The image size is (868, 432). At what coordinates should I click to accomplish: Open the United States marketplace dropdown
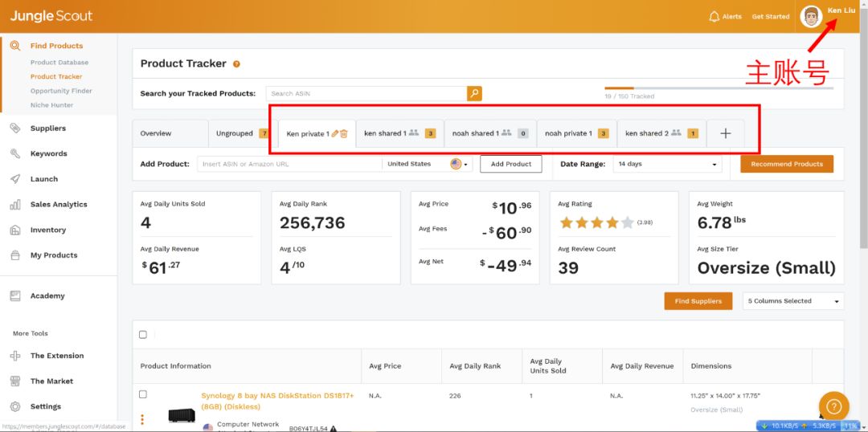coord(428,164)
